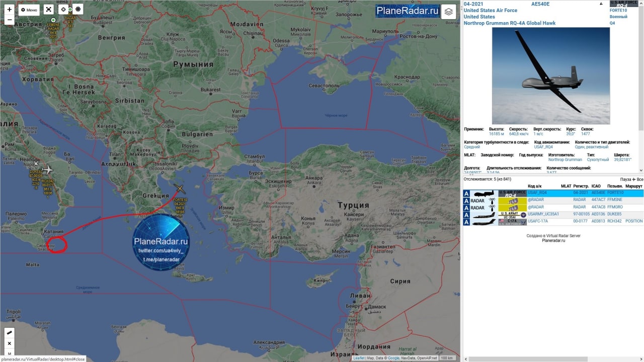The image size is (644, 362).
Task: Click the A badge in DUKE85 row
Action: pos(466,214)
